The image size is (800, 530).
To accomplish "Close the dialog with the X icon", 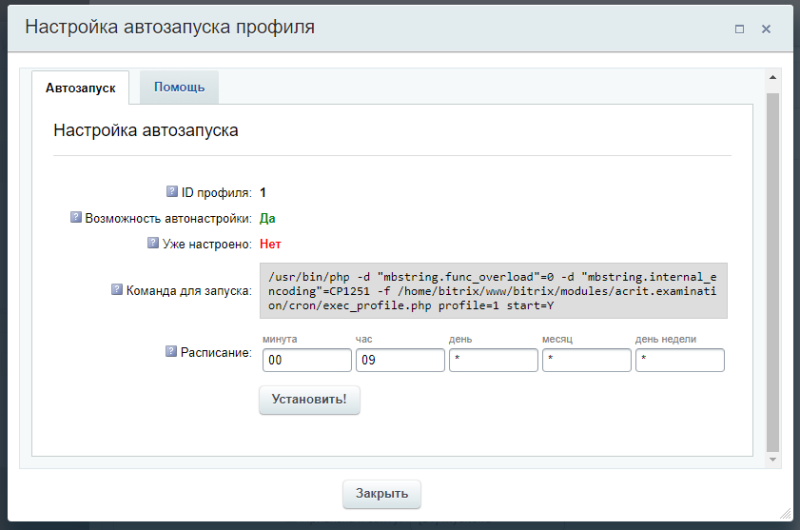I will [766, 29].
